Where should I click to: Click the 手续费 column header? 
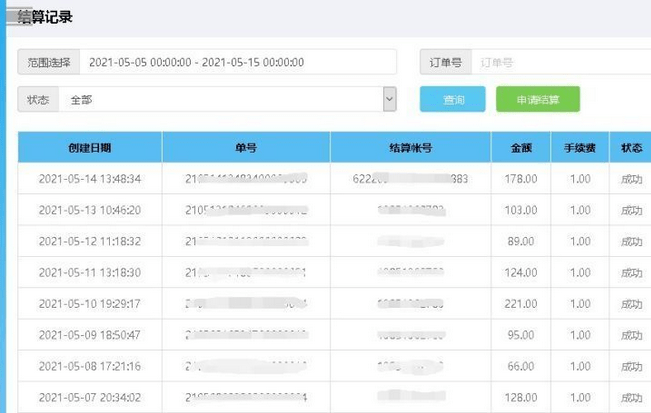[x=580, y=148]
